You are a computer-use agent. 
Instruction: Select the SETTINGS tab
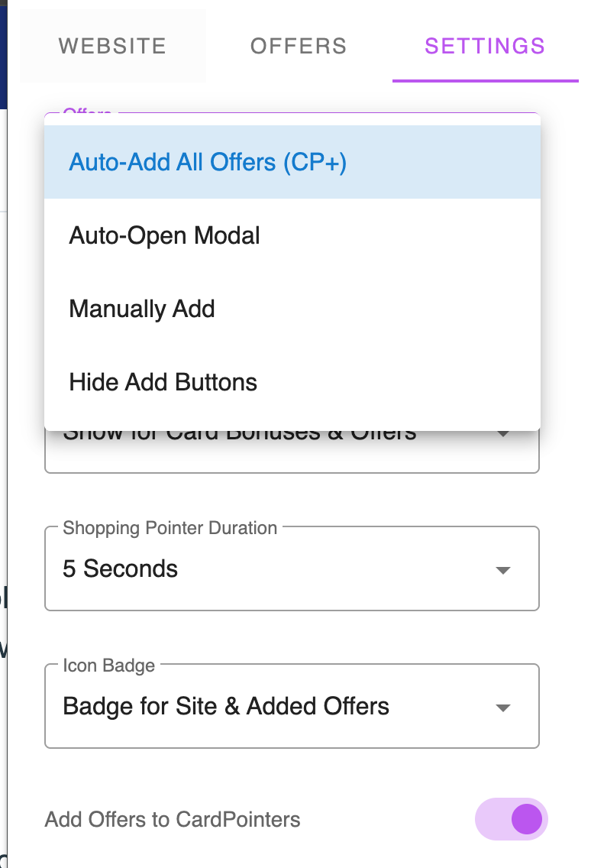[486, 46]
